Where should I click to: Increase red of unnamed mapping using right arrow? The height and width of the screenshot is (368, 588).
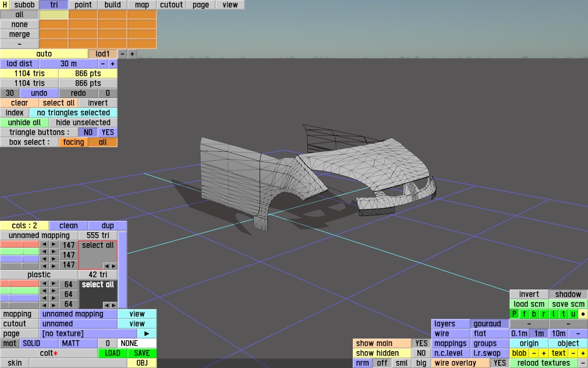(x=54, y=244)
